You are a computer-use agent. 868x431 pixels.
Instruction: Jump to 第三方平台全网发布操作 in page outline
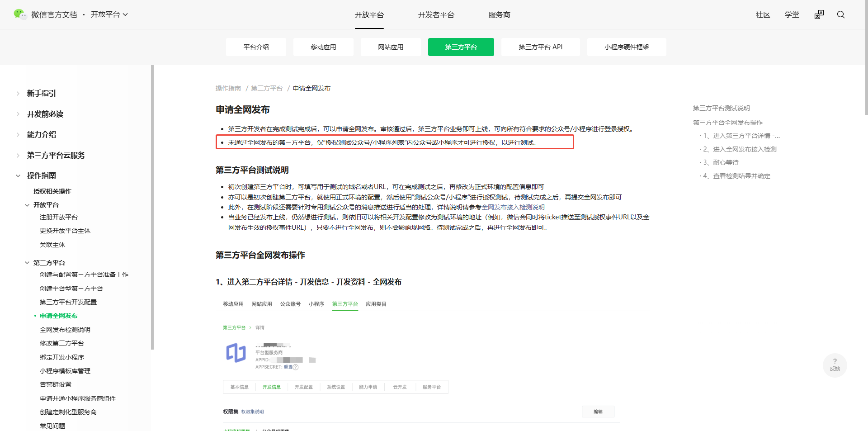[x=728, y=123]
